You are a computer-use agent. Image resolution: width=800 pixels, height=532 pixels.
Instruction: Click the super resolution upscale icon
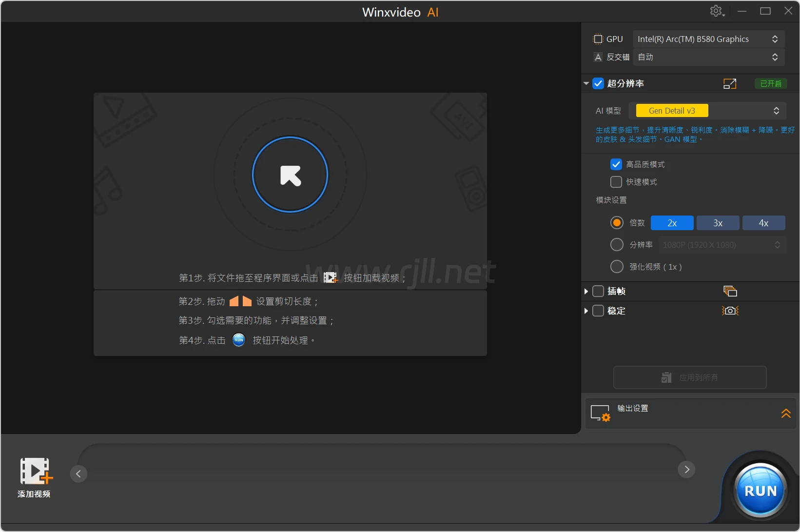click(729, 84)
